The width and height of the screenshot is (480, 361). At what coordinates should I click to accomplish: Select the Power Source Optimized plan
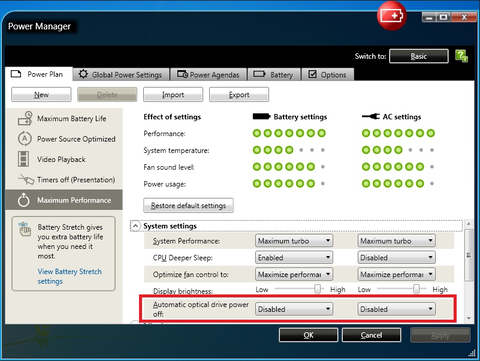click(x=64, y=139)
